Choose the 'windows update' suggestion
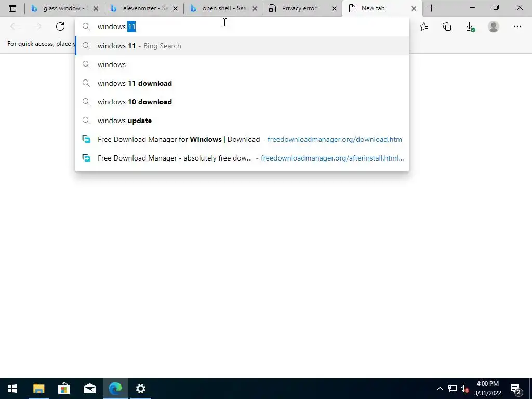 242,121
